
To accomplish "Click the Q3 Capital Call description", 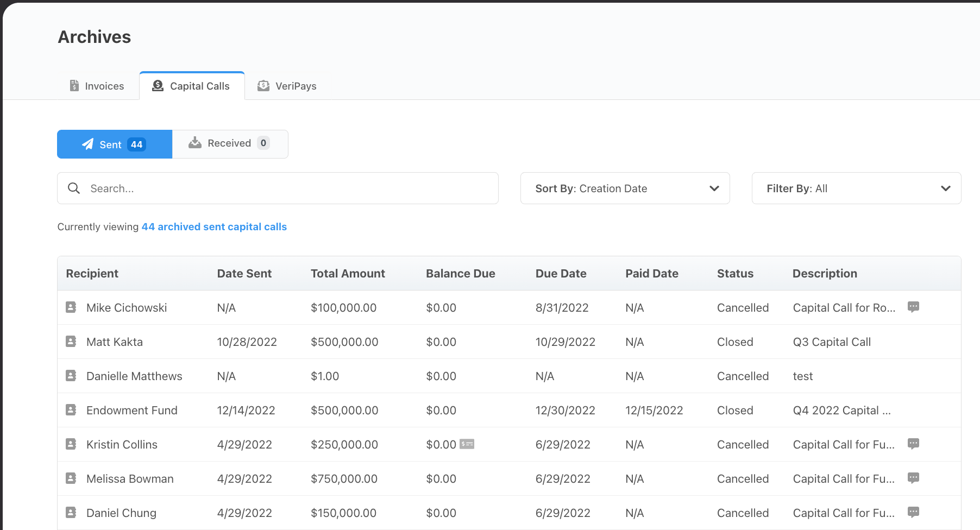I will 832,342.
